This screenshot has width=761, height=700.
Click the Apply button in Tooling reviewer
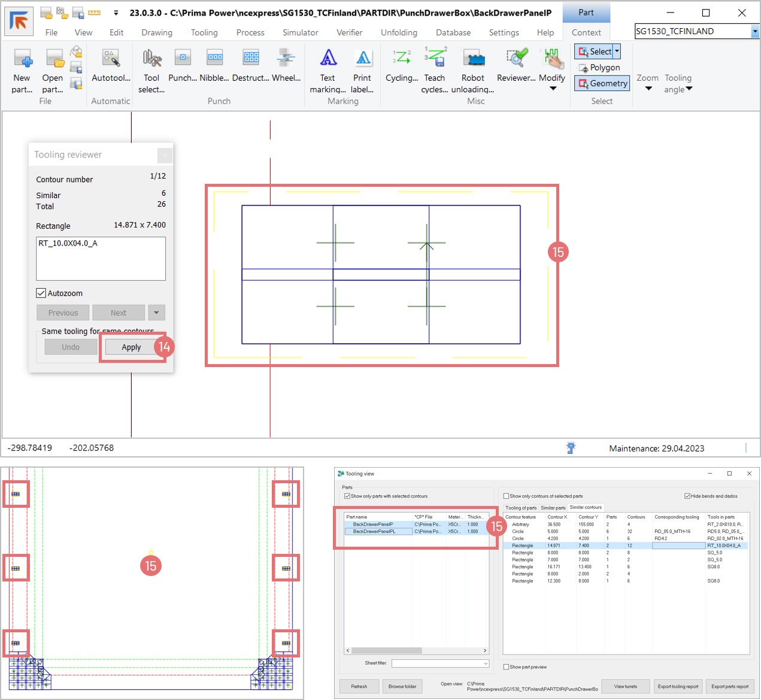tap(131, 347)
